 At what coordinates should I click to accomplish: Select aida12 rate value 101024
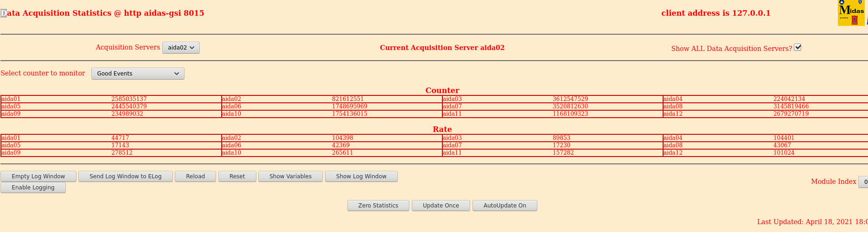click(784, 153)
